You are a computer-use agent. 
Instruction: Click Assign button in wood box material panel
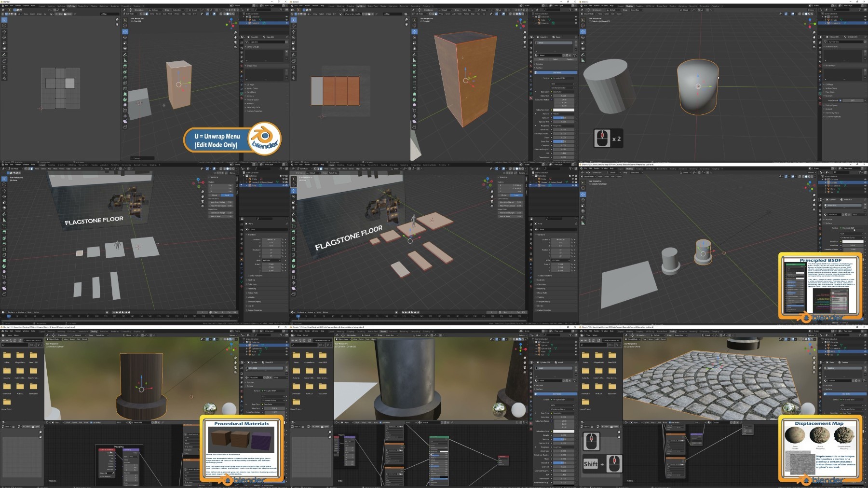tap(542, 59)
